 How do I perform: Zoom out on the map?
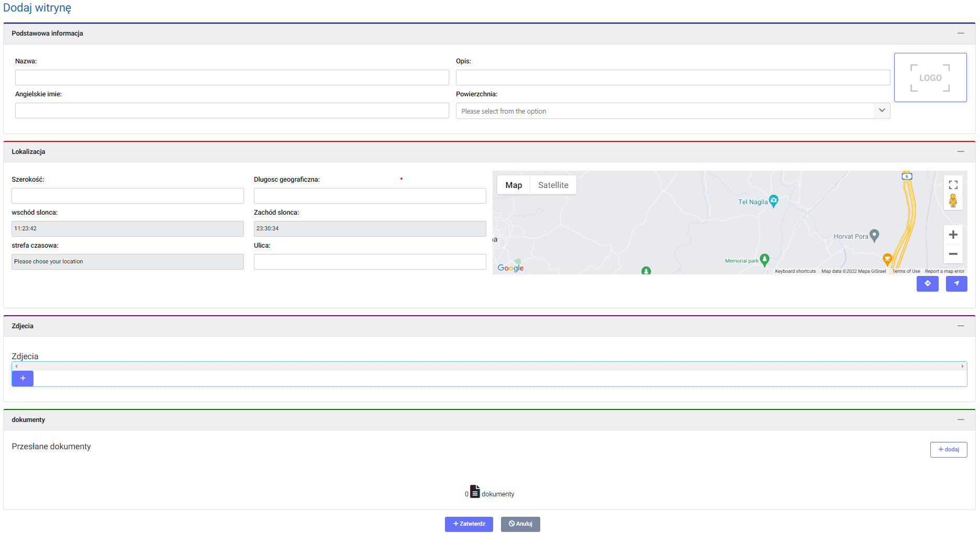tap(953, 254)
